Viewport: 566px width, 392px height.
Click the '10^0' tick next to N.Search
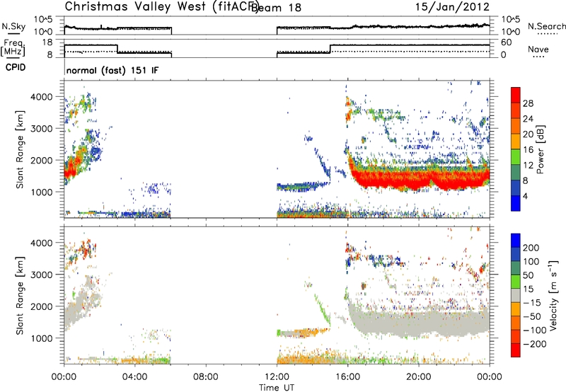click(510, 32)
